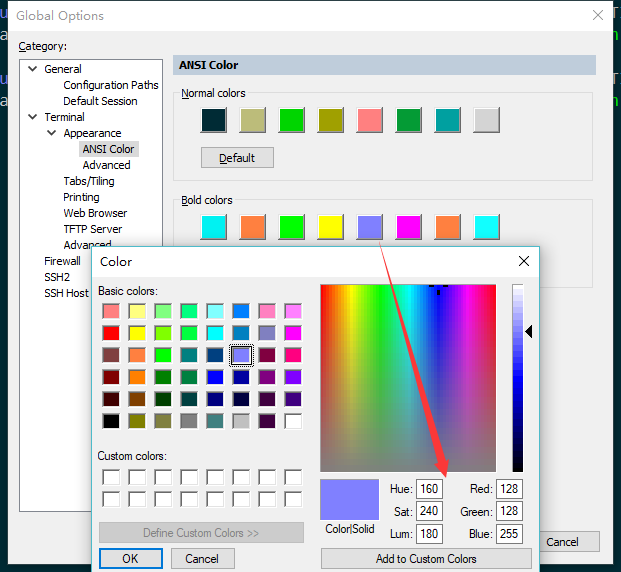Pick the magenta bold color swatch
Image resolution: width=621 pixels, height=572 pixels.
[408, 227]
